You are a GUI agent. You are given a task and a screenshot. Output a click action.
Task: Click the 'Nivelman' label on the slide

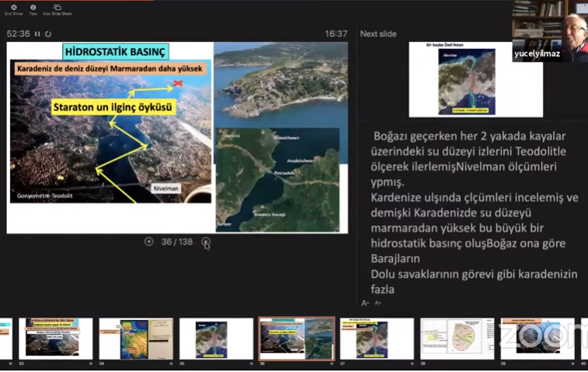166,188
